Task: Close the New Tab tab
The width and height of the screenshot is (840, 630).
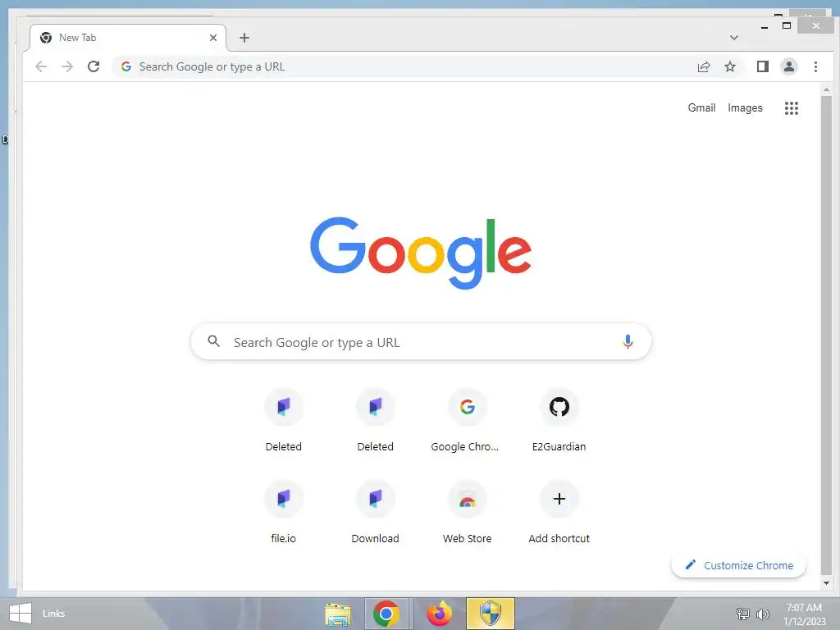Action: (x=213, y=38)
